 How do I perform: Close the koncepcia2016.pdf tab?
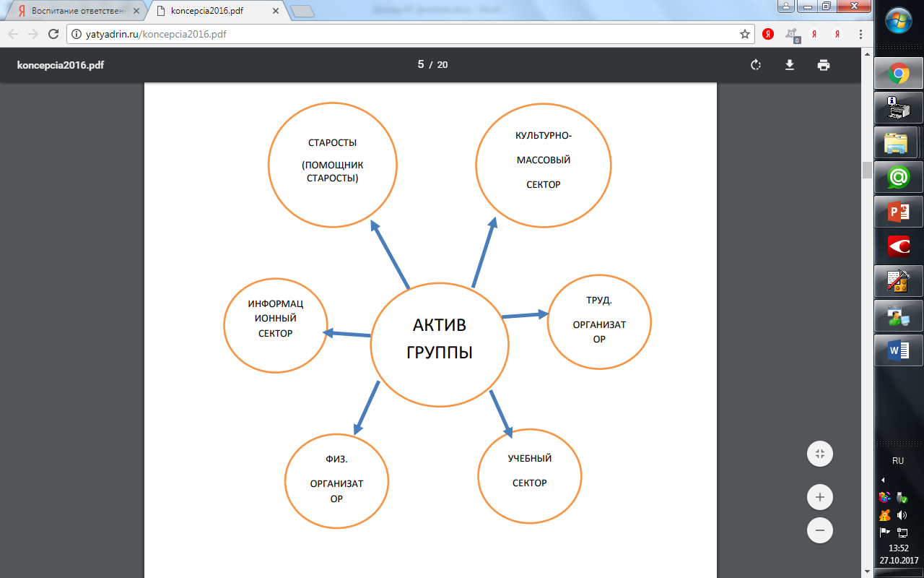click(x=274, y=12)
